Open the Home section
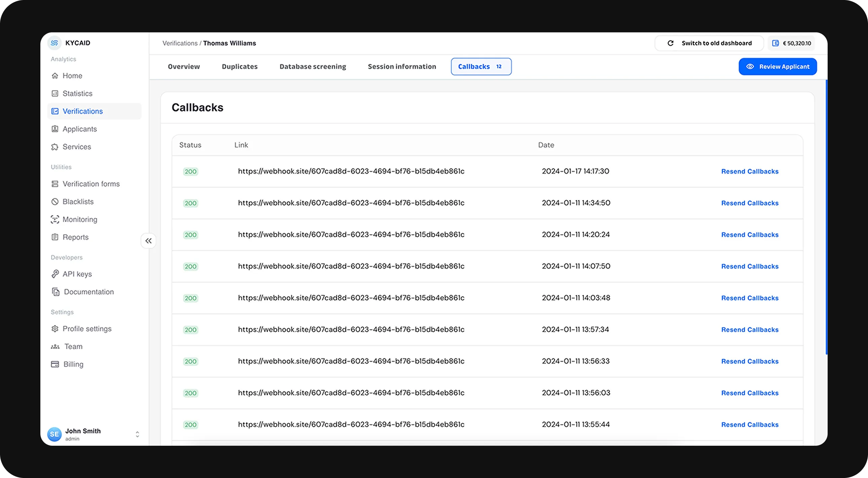 pos(72,75)
